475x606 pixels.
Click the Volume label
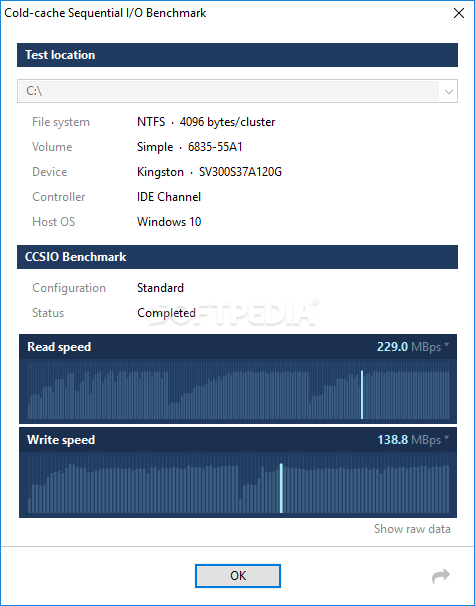(52, 147)
